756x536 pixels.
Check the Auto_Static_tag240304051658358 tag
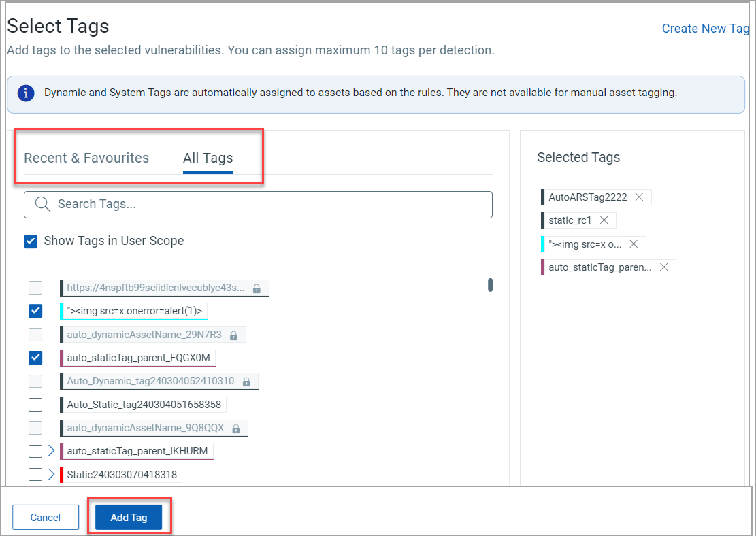coord(35,404)
